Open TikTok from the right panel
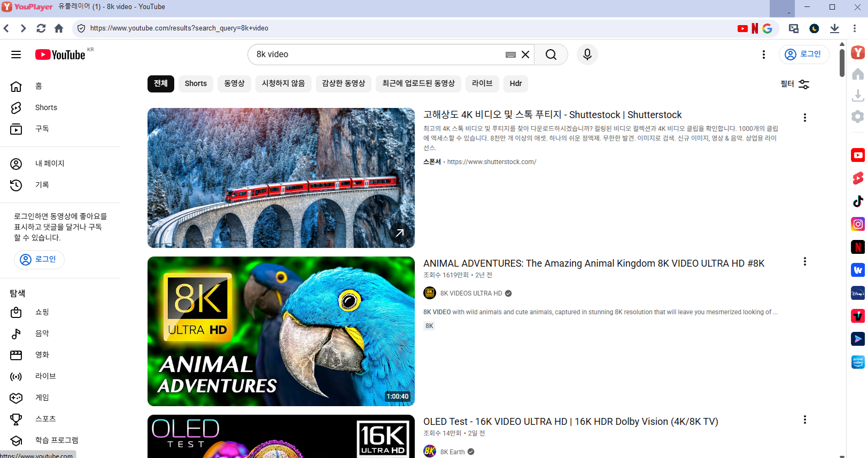868x458 pixels. [858, 201]
